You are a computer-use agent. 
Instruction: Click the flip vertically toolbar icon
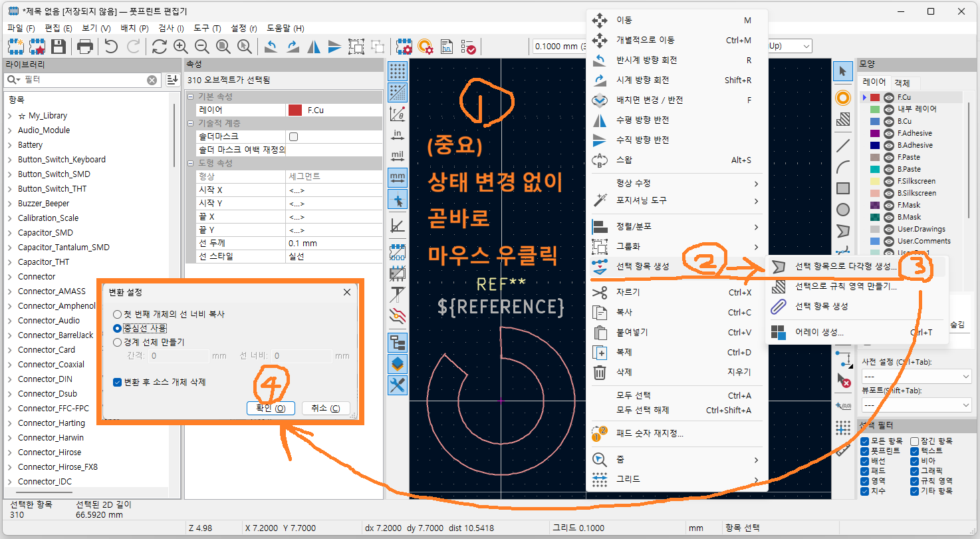pyautogui.click(x=334, y=47)
